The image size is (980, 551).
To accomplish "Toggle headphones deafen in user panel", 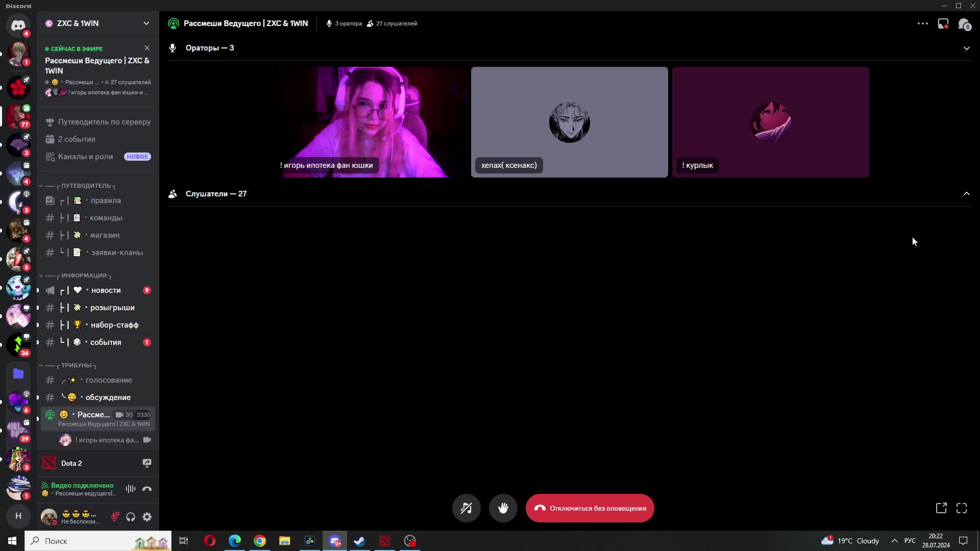I will coord(131,517).
